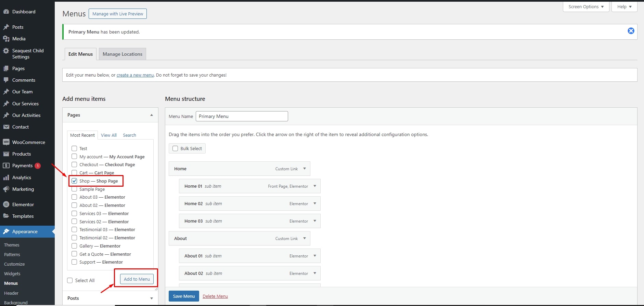Click the Pages sidebar icon
644x306 pixels.
click(x=6, y=68)
